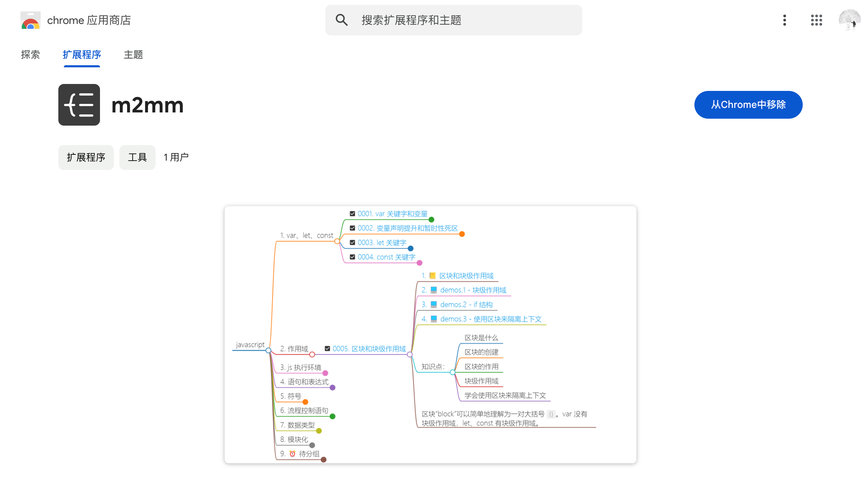Screen dimensions: 868x499
Task: Switch to the 主题 tab
Action: [x=133, y=55]
